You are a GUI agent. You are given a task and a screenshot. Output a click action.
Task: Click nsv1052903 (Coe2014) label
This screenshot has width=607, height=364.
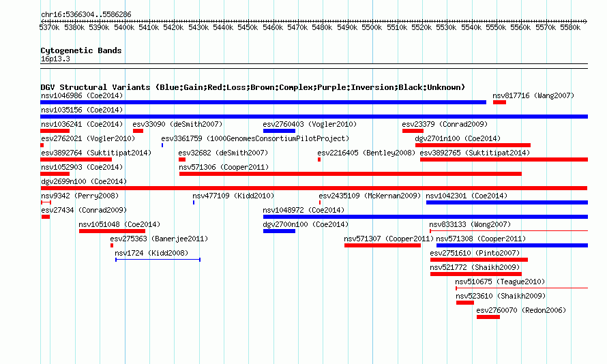[82, 167]
